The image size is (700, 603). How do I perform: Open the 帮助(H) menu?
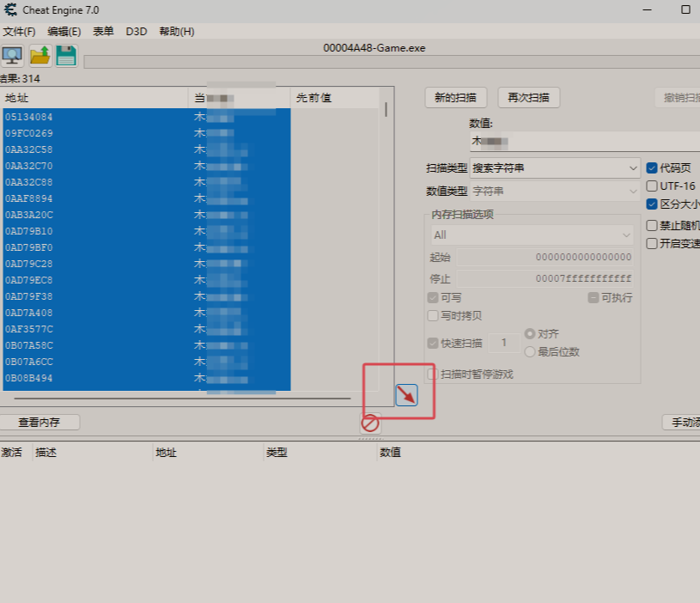click(x=177, y=32)
